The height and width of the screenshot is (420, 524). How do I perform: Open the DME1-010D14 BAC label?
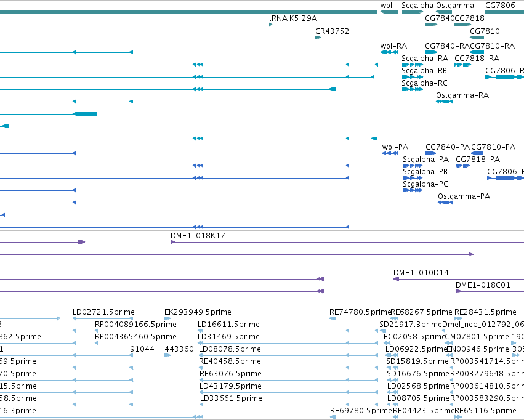[x=421, y=273]
